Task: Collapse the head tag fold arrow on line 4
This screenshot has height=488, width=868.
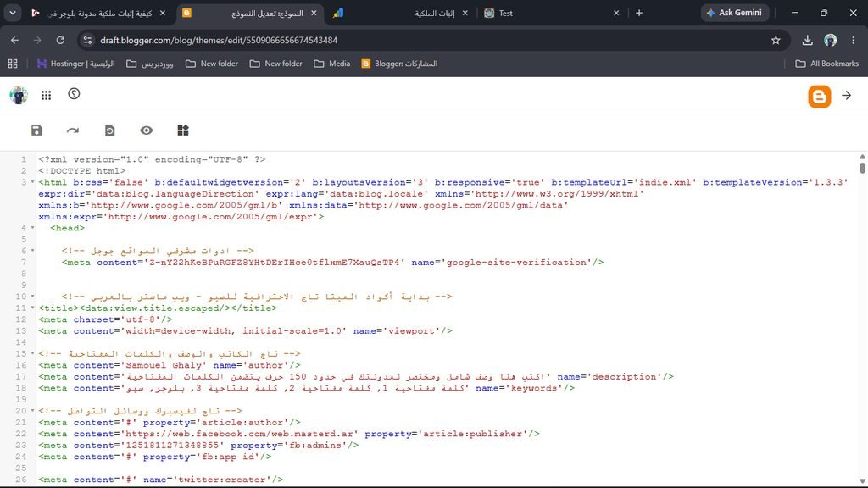Action: click(33, 228)
